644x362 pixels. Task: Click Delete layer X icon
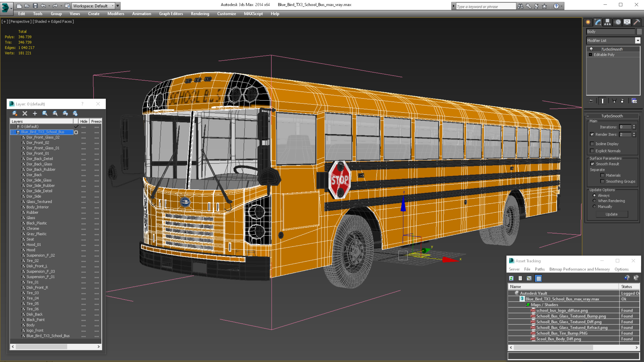(25, 114)
